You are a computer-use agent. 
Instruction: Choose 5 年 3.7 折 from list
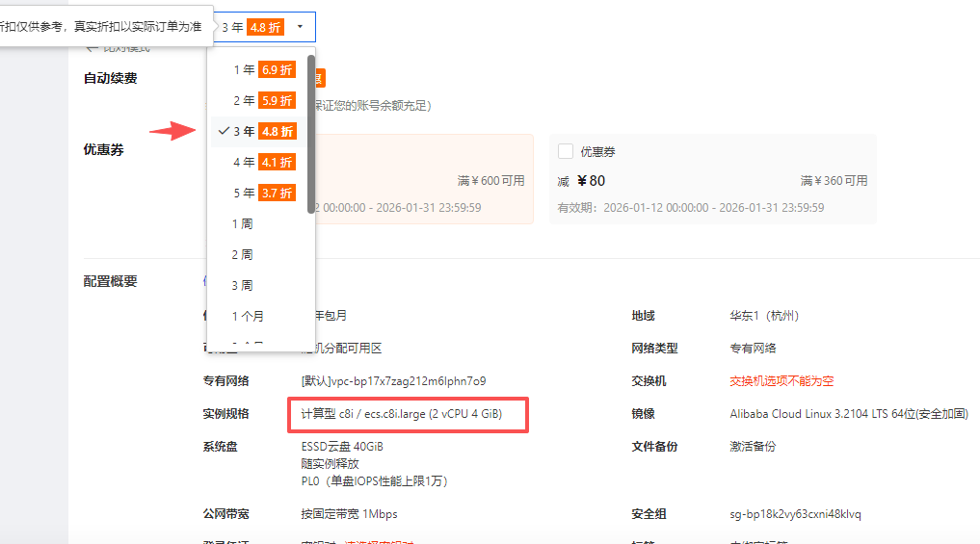click(x=262, y=193)
